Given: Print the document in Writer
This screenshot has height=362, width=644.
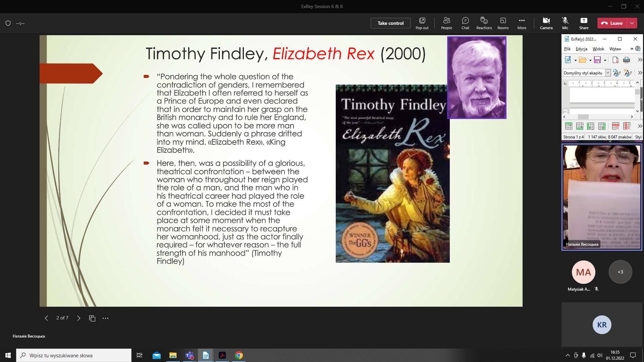Looking at the screenshot, I should click(x=626, y=60).
